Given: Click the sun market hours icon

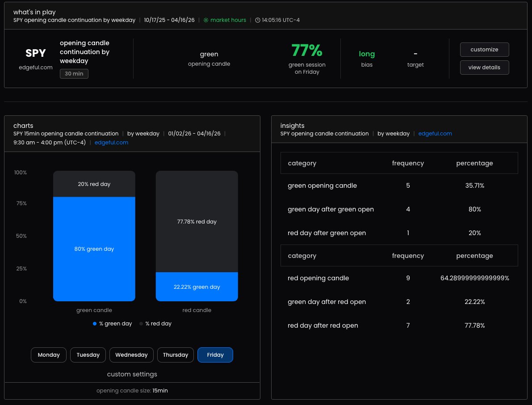Looking at the screenshot, I should click(205, 20).
